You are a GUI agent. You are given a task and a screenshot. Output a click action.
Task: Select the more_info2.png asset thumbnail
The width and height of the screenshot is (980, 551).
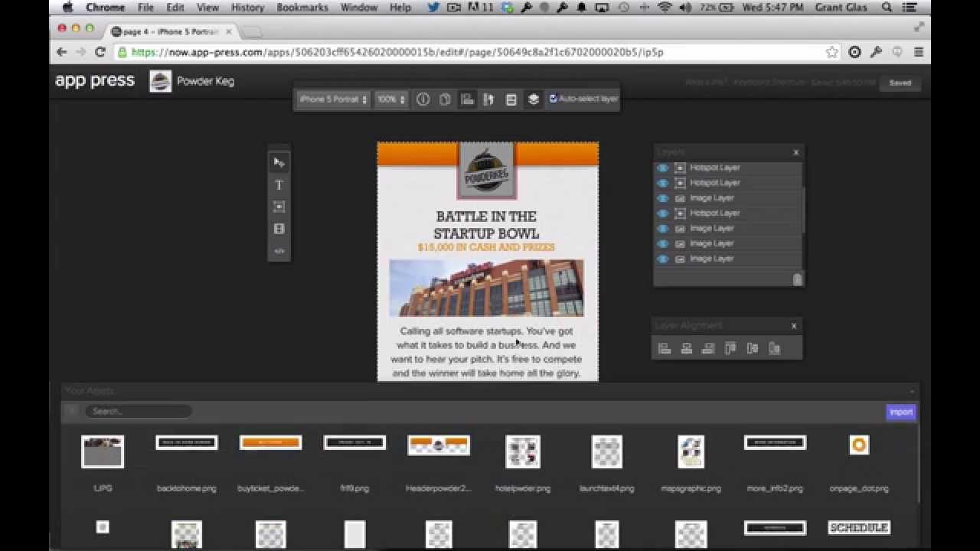point(775,442)
